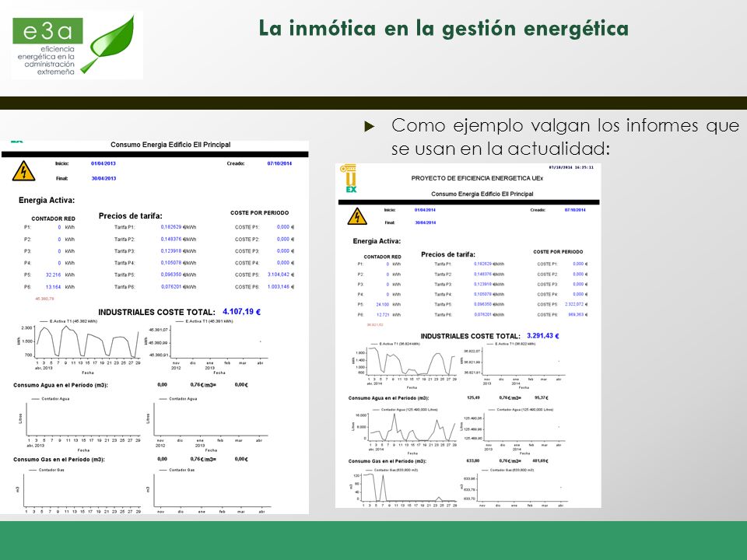
Task: Click 'Precios de tarifa:' in the right report
Action: (448, 254)
